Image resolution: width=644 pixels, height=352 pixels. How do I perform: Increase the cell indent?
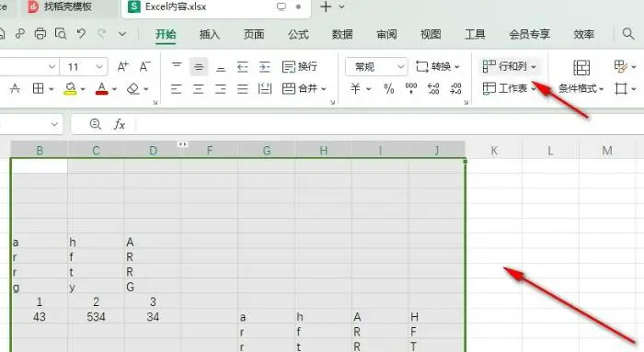(265, 66)
